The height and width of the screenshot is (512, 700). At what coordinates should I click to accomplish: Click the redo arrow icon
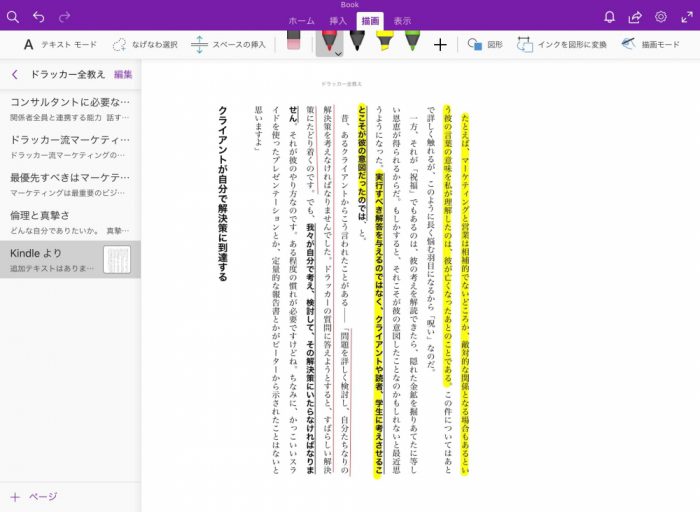65,17
